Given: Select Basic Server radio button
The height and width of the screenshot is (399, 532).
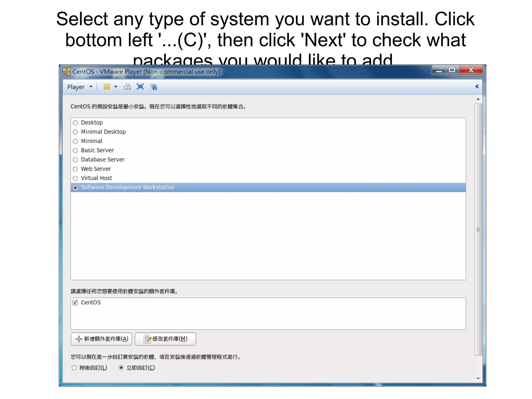Looking at the screenshot, I should 75,151.
